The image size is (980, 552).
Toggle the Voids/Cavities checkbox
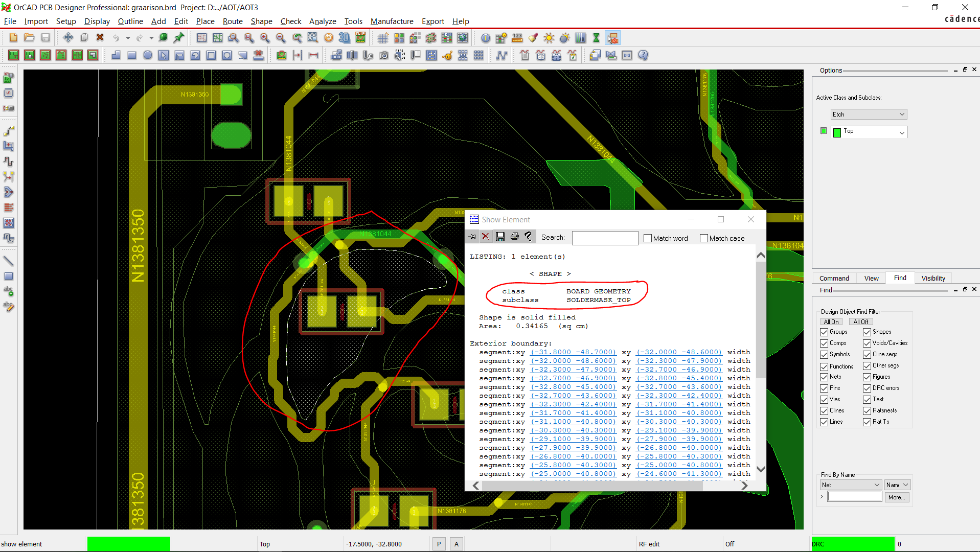tap(867, 343)
